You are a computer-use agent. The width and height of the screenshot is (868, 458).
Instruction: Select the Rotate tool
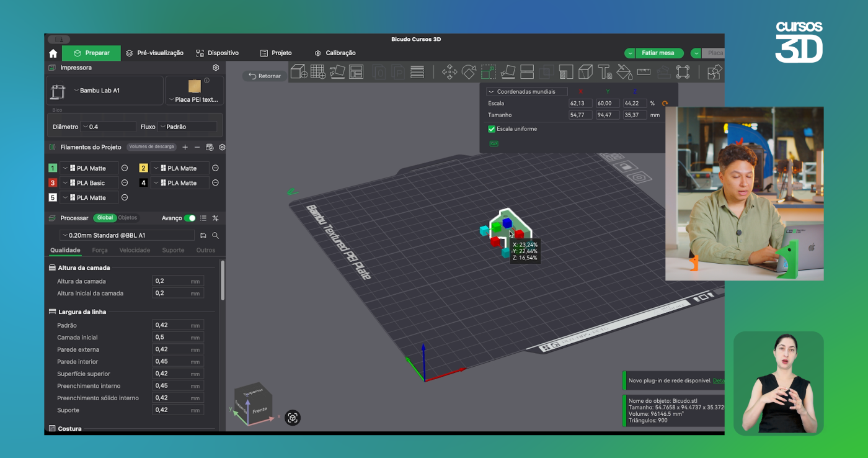(x=469, y=72)
